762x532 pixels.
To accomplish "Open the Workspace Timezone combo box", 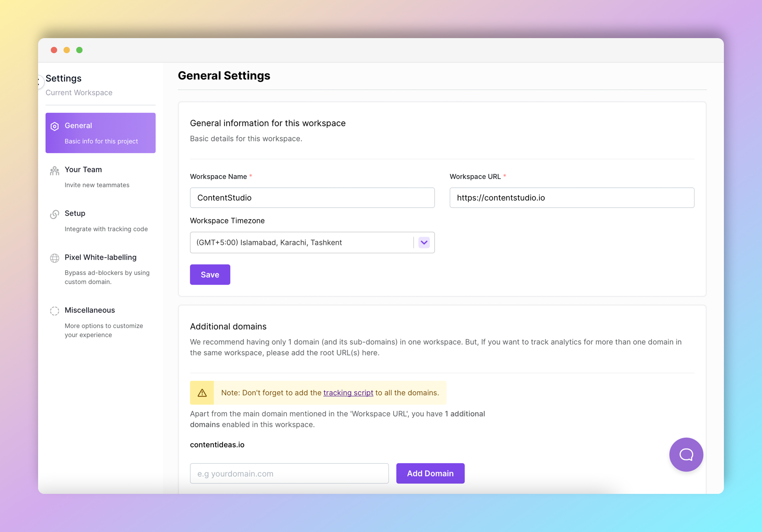I will [x=312, y=243].
